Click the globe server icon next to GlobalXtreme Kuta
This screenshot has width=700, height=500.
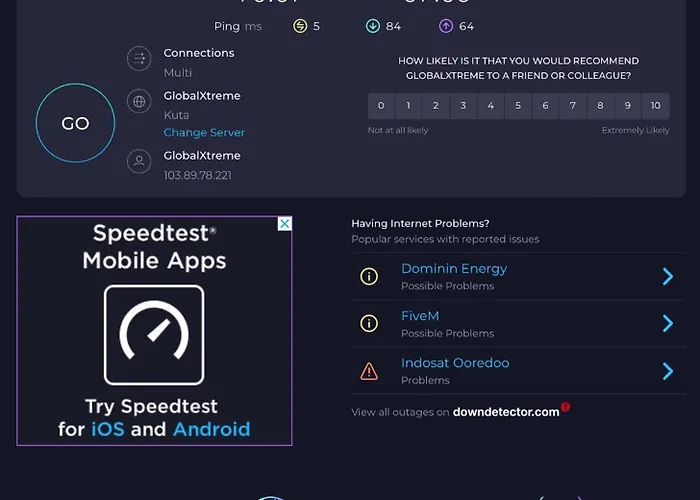pyautogui.click(x=139, y=101)
